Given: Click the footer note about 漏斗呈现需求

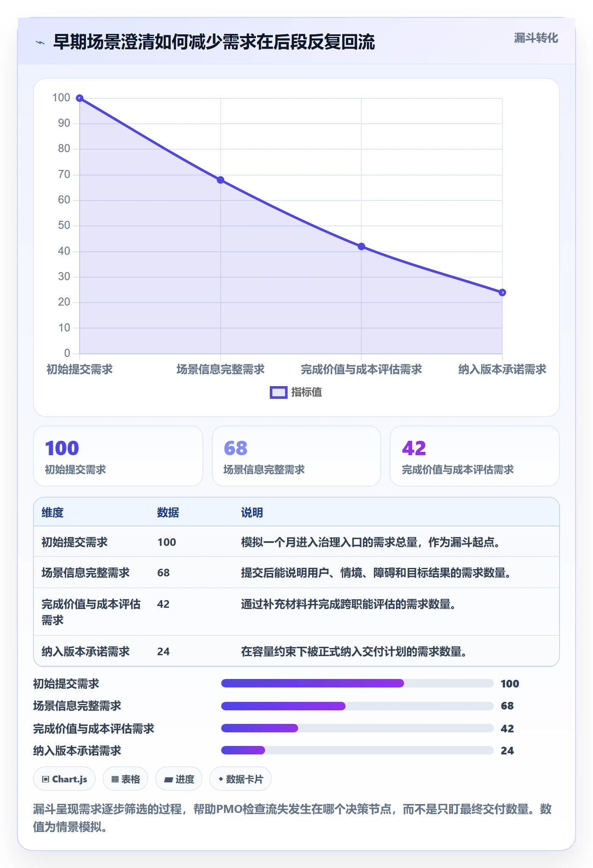Looking at the screenshot, I should click(292, 818).
